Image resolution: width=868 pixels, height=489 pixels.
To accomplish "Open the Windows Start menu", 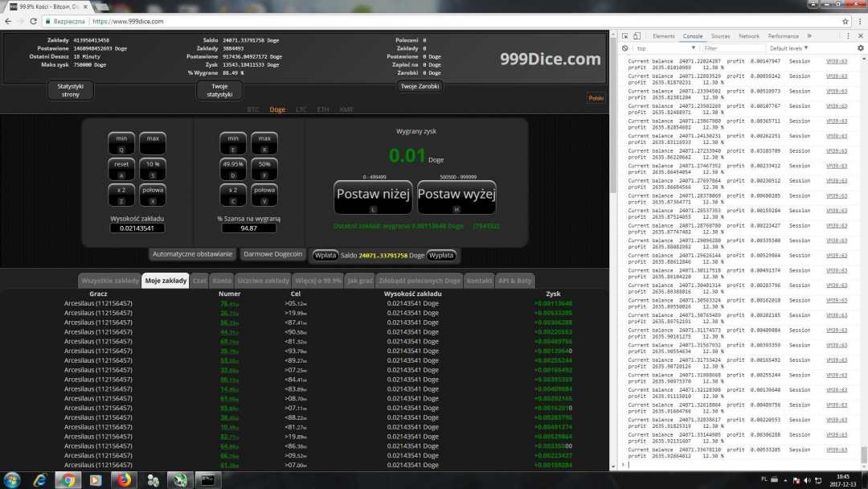I will click(12, 480).
